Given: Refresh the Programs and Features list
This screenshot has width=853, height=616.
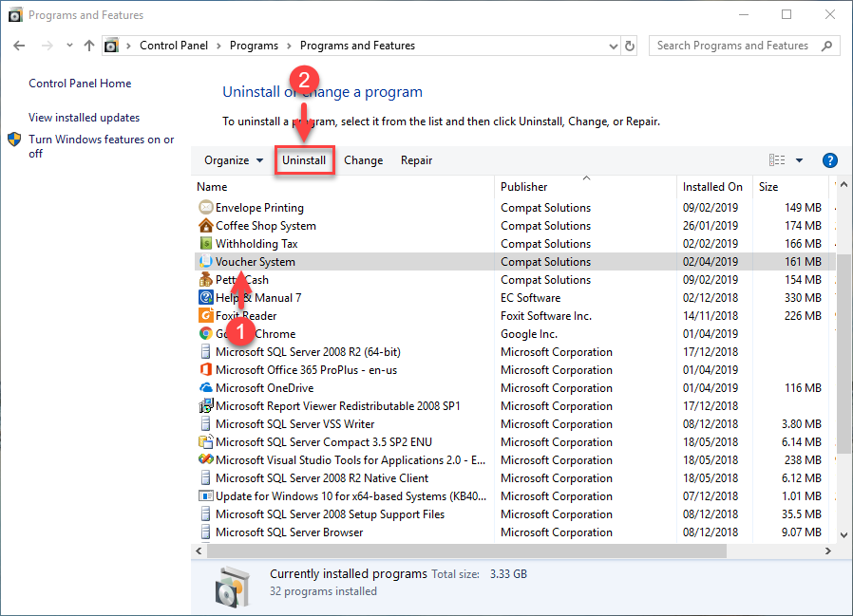Looking at the screenshot, I should click(x=630, y=46).
